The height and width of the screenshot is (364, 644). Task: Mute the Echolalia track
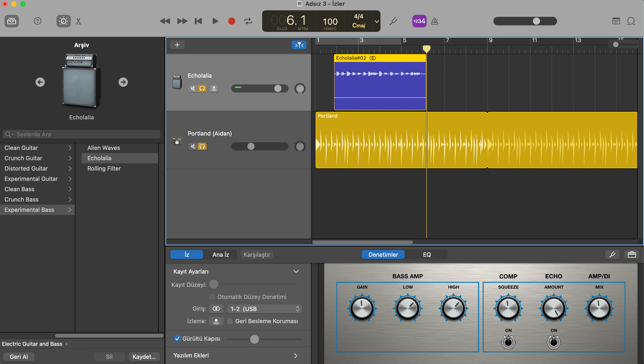[x=192, y=88]
